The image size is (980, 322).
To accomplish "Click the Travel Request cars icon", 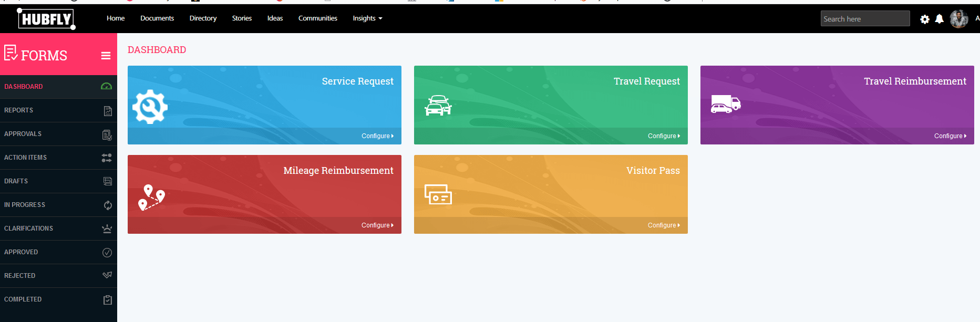I will (438, 106).
